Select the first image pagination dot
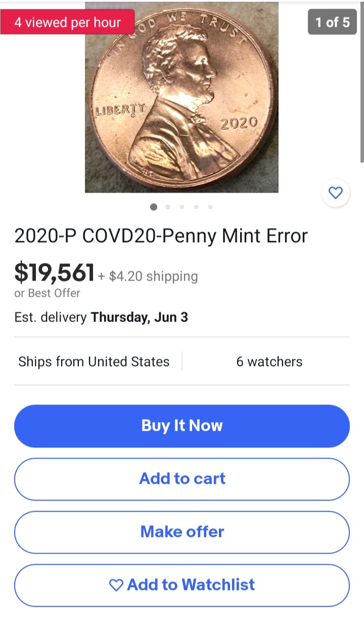This screenshot has height=631, width=364. pyautogui.click(x=154, y=207)
